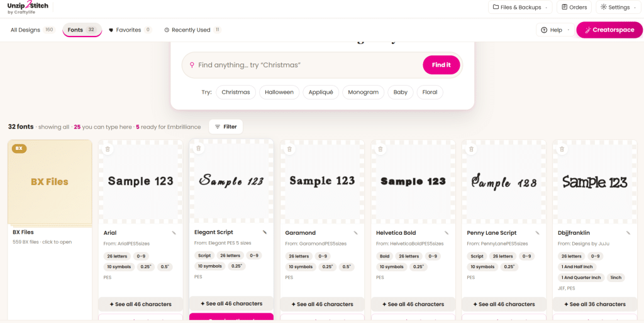Click the Garamond sample preview

pos(322,181)
